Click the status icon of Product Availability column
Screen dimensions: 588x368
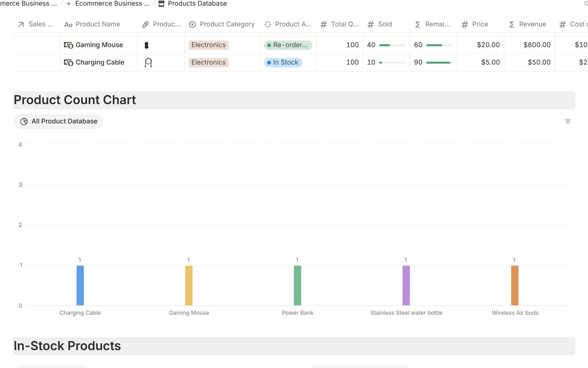click(268, 25)
